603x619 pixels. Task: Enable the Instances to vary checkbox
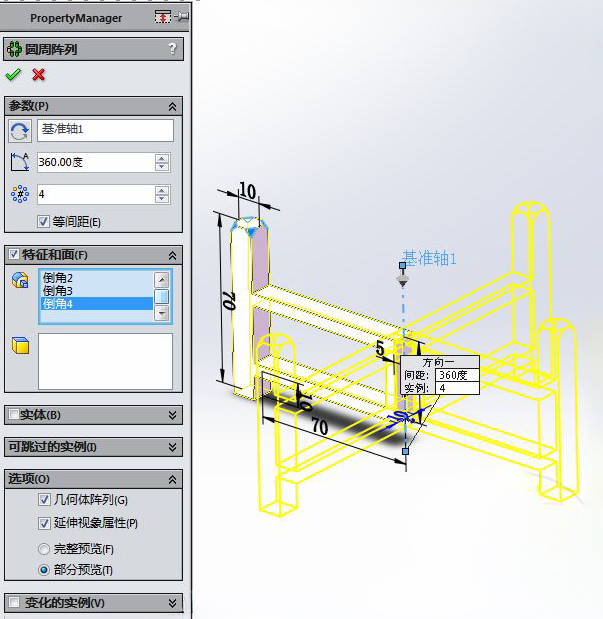pos(14,602)
